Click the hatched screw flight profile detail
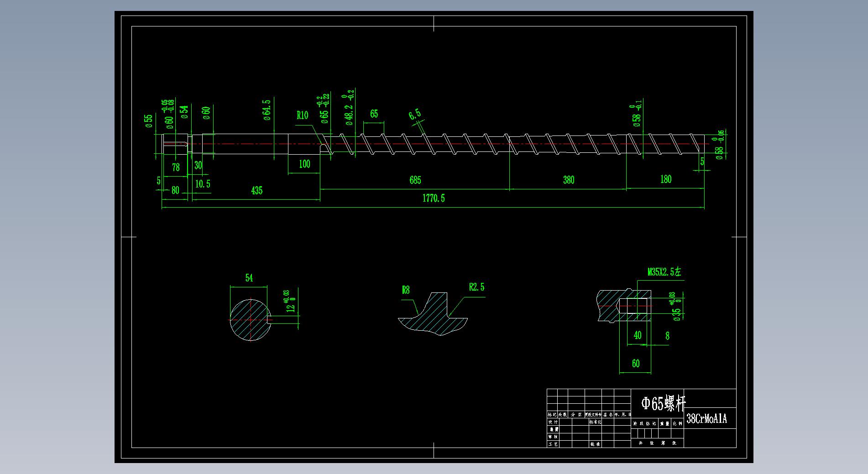This screenshot has height=474, width=868. [433, 315]
